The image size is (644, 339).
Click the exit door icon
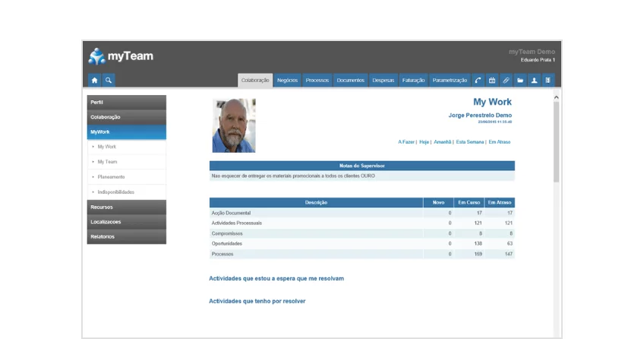[548, 80]
